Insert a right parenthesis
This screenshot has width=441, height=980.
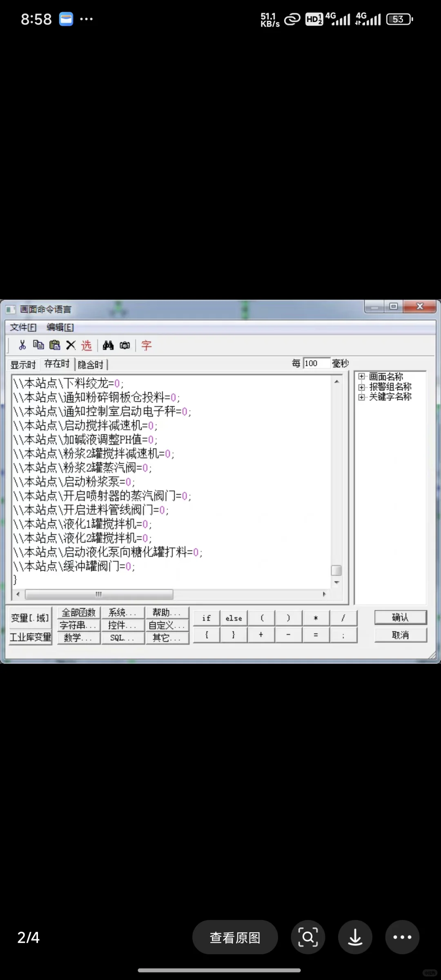click(289, 618)
